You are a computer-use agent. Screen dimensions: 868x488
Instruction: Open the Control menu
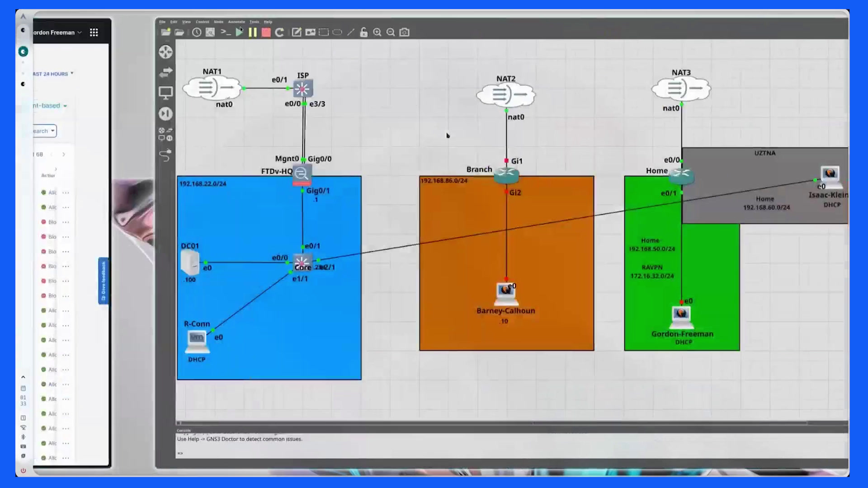pos(202,22)
